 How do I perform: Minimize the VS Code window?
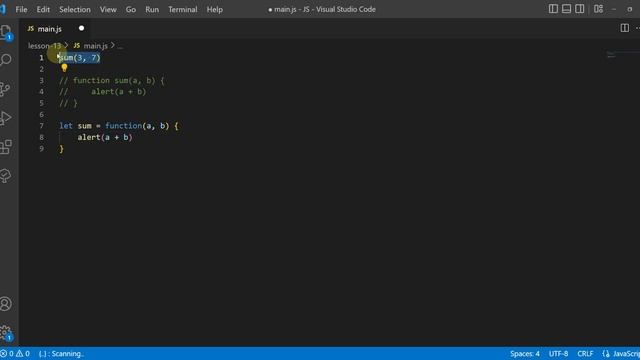coord(614,9)
